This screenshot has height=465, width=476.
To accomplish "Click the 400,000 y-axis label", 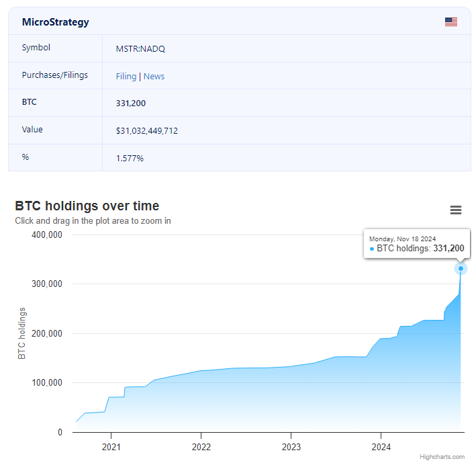I will coord(47,235).
